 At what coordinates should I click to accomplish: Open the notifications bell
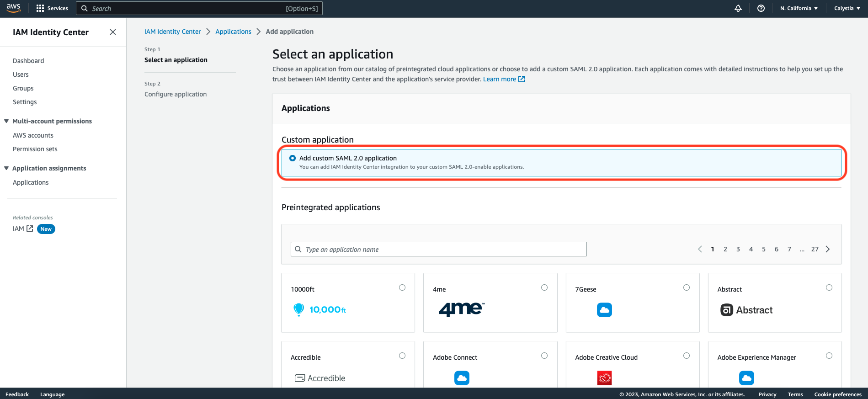pos(738,8)
